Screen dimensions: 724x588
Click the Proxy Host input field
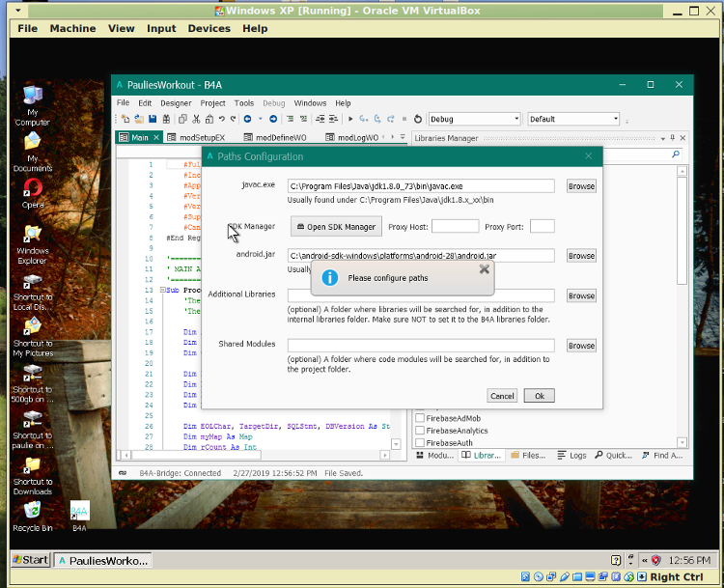coord(454,227)
